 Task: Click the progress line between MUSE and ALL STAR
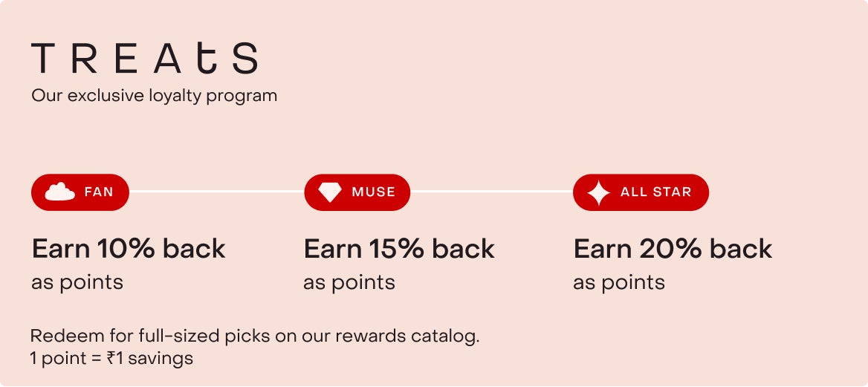[491, 192]
